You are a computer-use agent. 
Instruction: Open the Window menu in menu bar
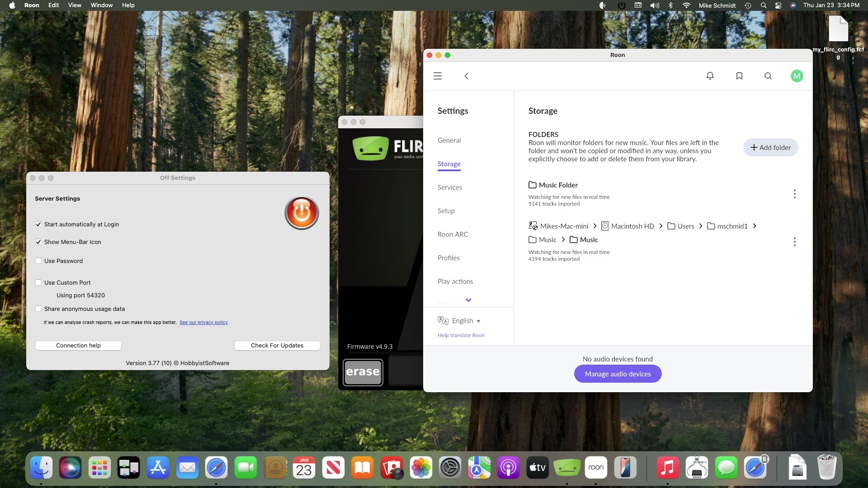click(x=101, y=5)
